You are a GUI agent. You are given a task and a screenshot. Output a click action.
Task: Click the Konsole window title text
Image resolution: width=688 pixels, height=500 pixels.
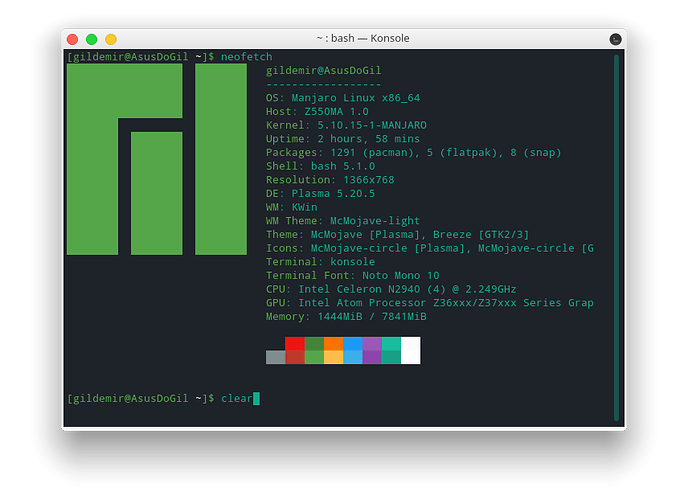pos(363,39)
